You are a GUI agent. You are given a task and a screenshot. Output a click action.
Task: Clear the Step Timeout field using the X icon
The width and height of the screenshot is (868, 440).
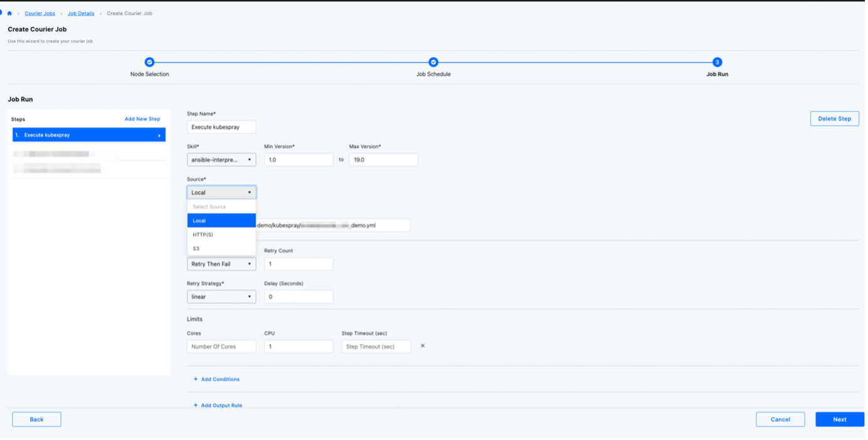[x=422, y=345]
